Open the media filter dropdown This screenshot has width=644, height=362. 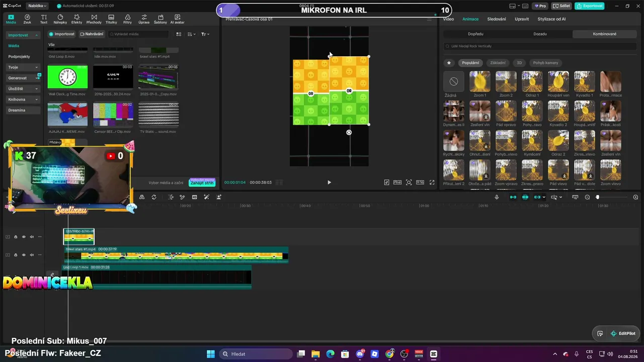(x=205, y=34)
